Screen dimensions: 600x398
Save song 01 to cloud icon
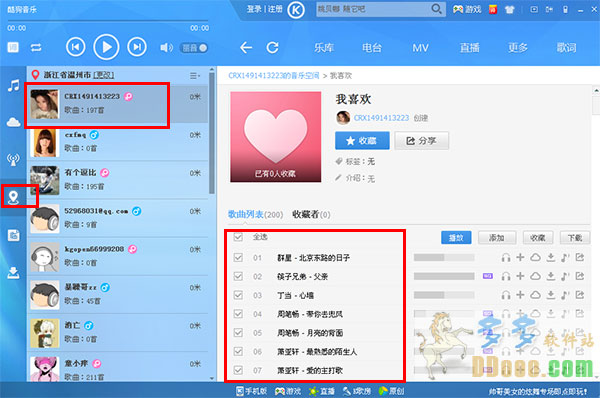pyautogui.click(x=535, y=258)
